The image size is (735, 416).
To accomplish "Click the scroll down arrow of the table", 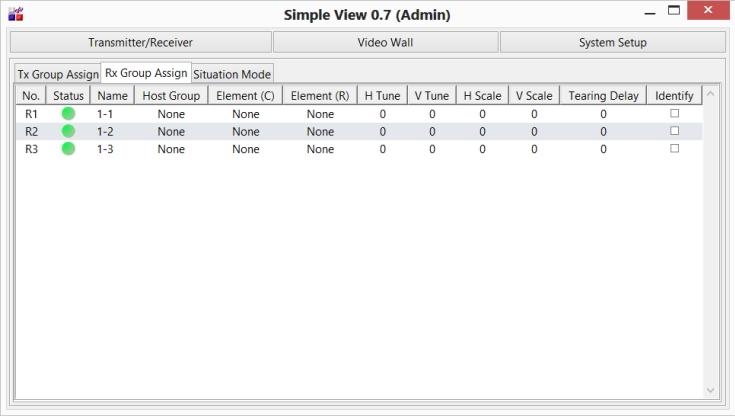I will (x=711, y=389).
